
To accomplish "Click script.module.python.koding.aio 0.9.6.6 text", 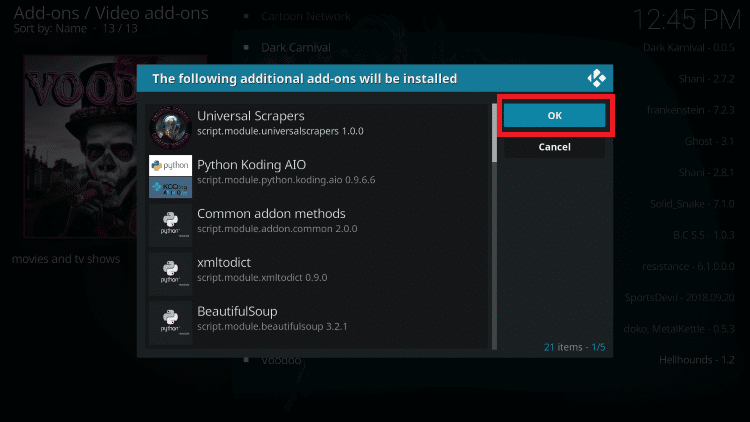I will point(286,180).
